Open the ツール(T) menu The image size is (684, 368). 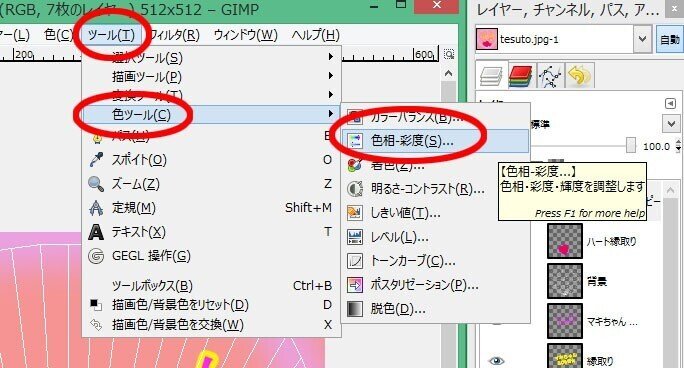point(111,35)
